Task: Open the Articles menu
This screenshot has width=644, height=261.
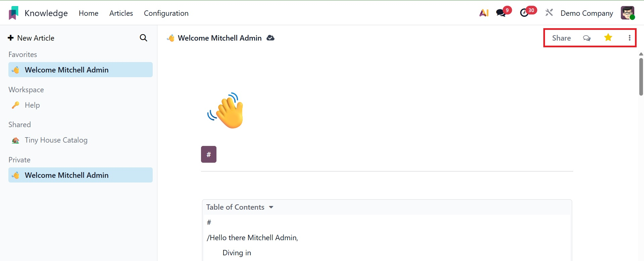Action: click(121, 13)
